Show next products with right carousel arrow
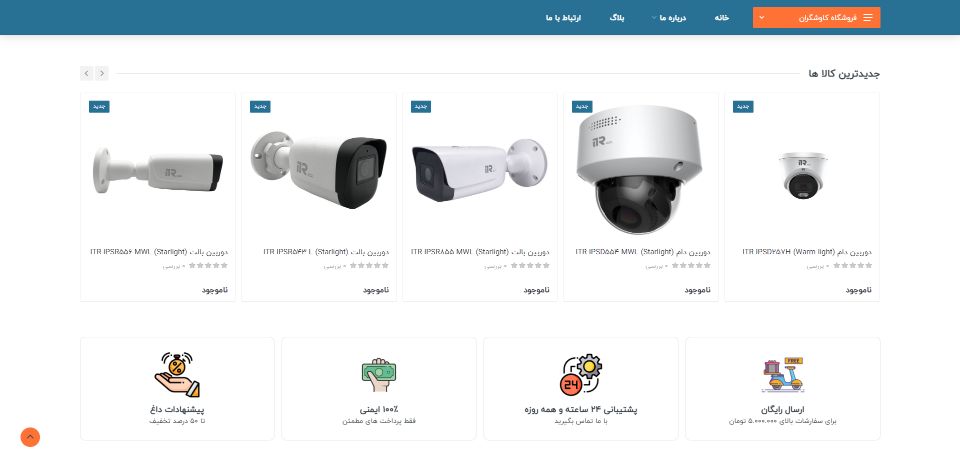 [x=102, y=73]
